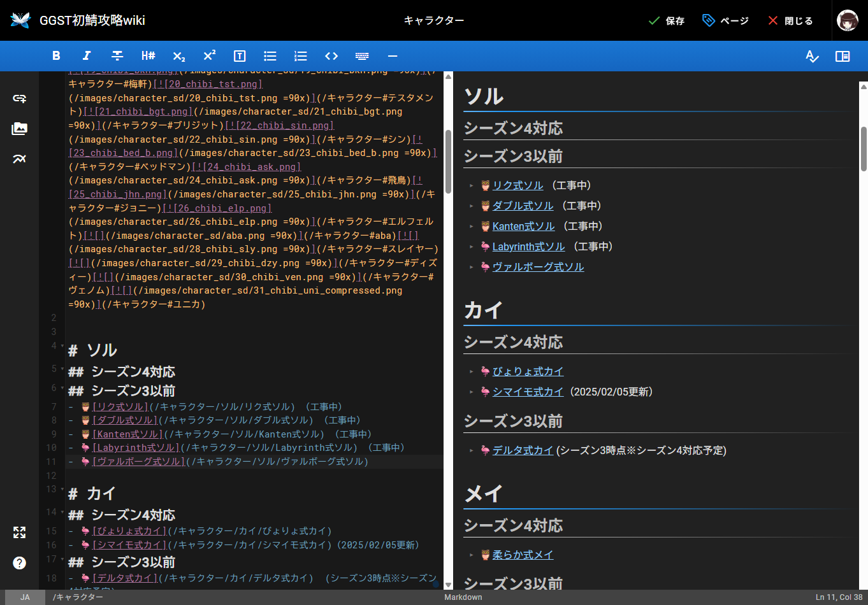The image size is (868, 605).
Task: Click line number 12 in editor gutter
Action: click(52, 476)
